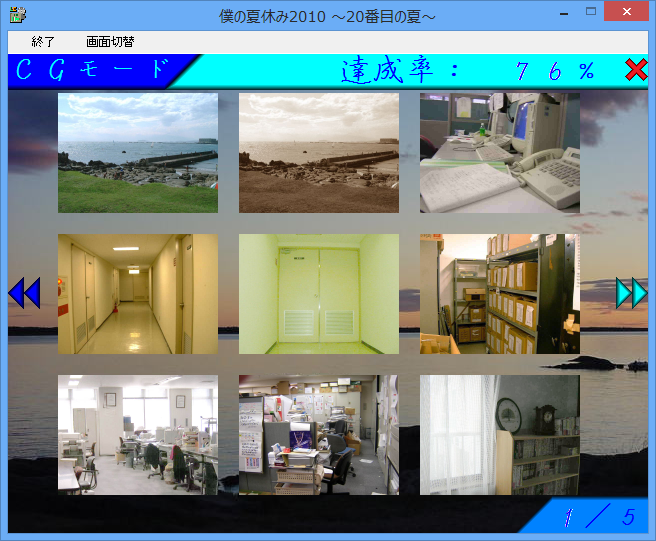View the storage room shelves with boxes

coord(499,294)
